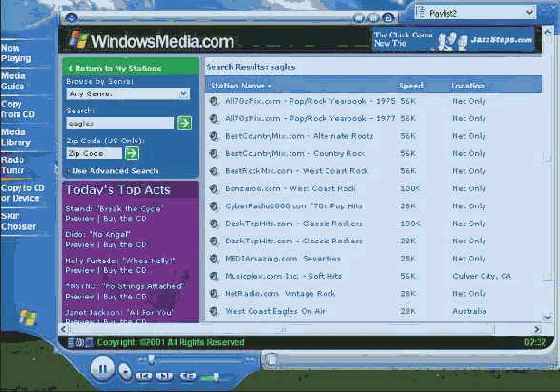Skip to the next track
The width and height of the screenshot is (560, 392).
click(165, 376)
